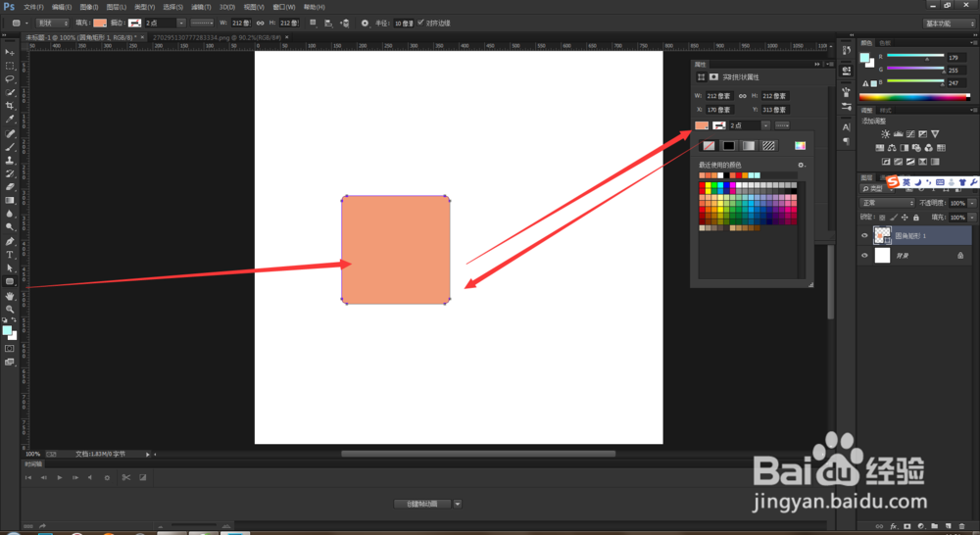Hide the 圆角矩形 1 layer
The width and height of the screenshot is (980, 535).
(x=864, y=235)
